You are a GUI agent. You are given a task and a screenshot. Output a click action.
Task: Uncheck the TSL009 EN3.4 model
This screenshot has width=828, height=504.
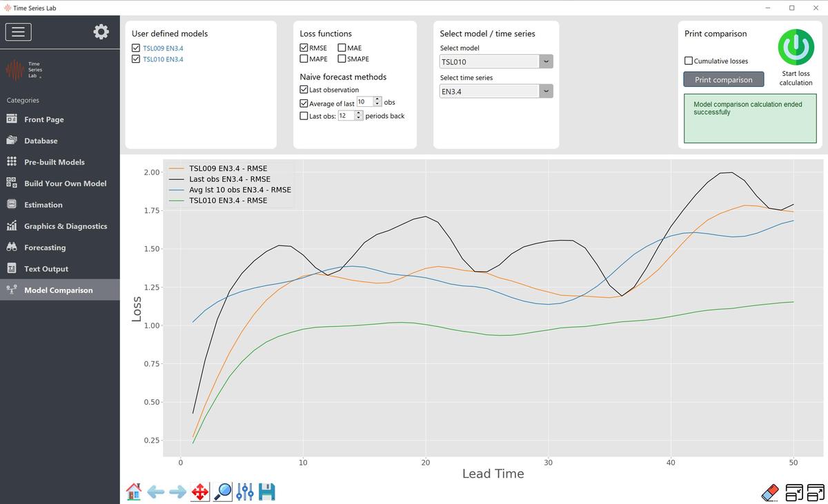136,48
